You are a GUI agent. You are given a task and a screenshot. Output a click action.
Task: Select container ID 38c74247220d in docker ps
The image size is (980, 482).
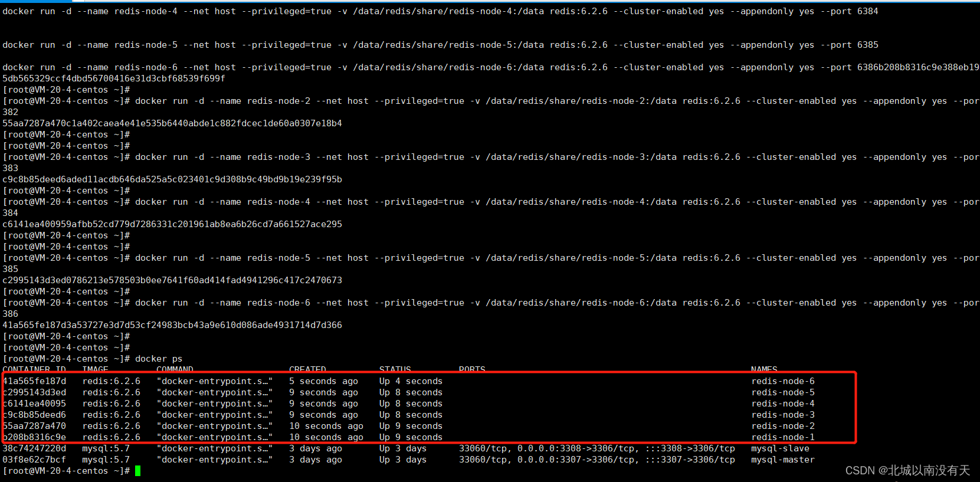coord(34,448)
